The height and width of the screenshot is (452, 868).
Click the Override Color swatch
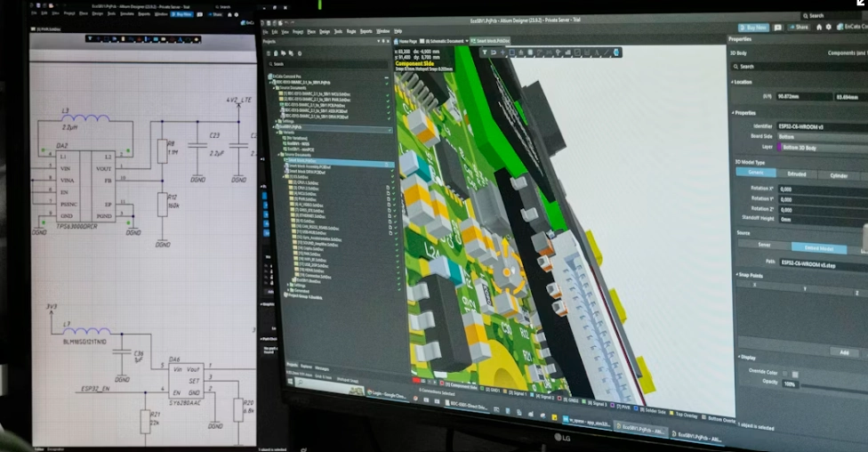pyautogui.click(x=795, y=375)
